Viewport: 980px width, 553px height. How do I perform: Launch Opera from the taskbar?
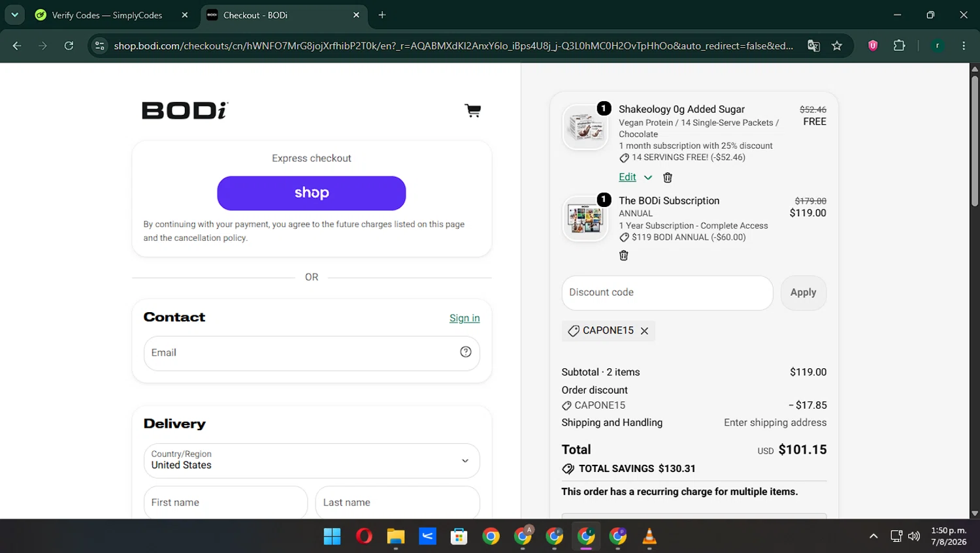click(364, 537)
